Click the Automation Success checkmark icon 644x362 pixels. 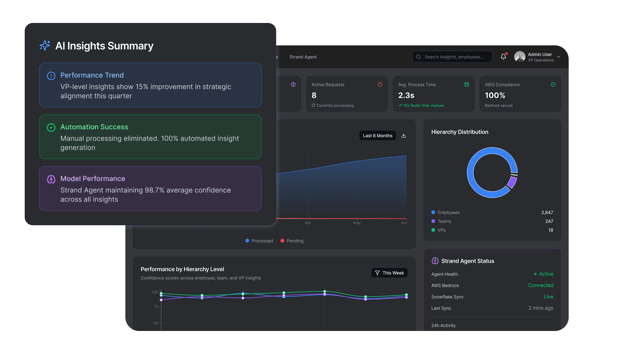(x=51, y=127)
